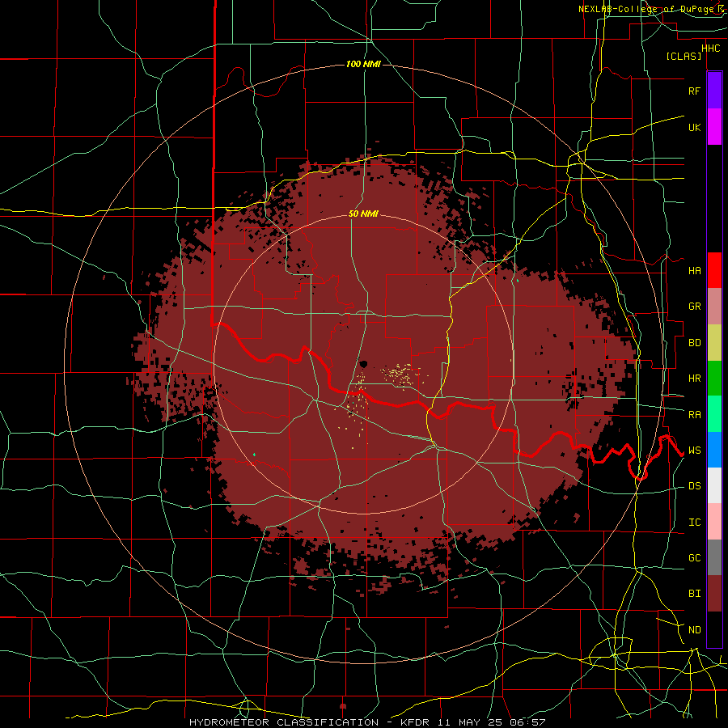Click the RF legend label
Viewport: 728px width, 728px height.
694,91
